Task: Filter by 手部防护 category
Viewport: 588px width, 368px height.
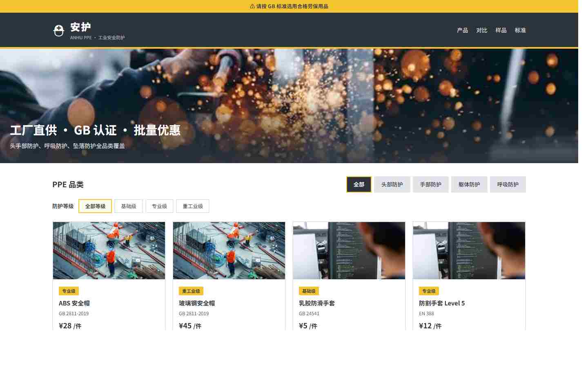Action: [431, 184]
